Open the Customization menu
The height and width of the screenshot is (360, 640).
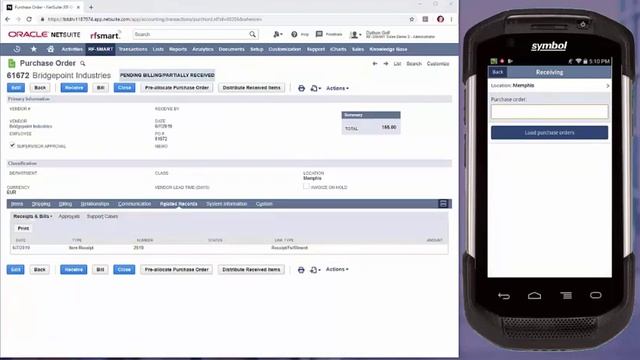[284, 49]
